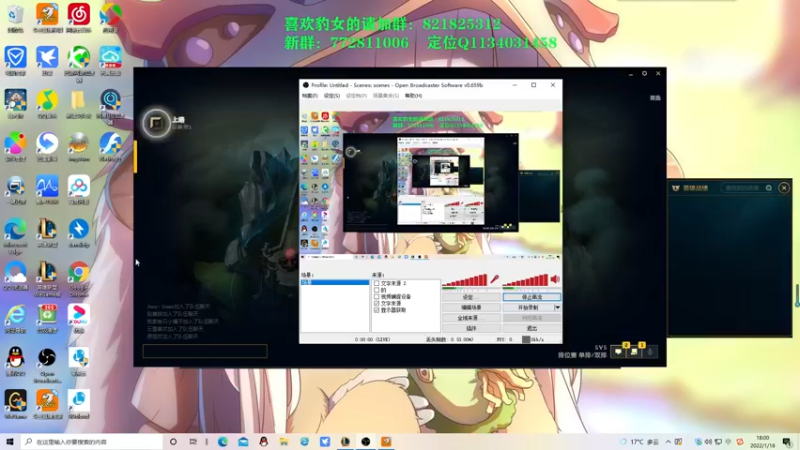This screenshot has height=450, width=800.
Task: Click the Windows taskbar search box
Action: pyautogui.click(x=92, y=441)
